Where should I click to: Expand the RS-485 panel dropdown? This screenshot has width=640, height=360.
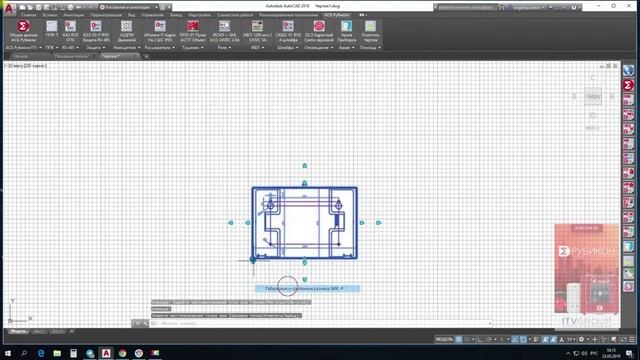click(x=70, y=48)
